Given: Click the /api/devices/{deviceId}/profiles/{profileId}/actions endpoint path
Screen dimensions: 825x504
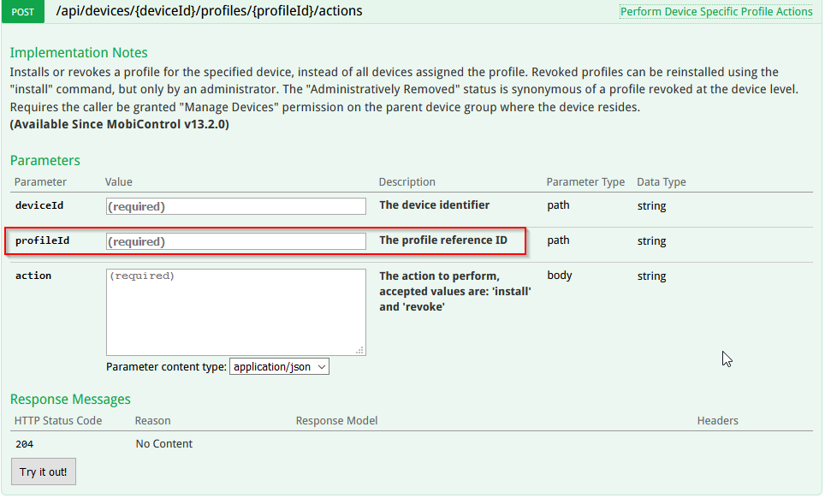Looking at the screenshot, I should [209, 11].
